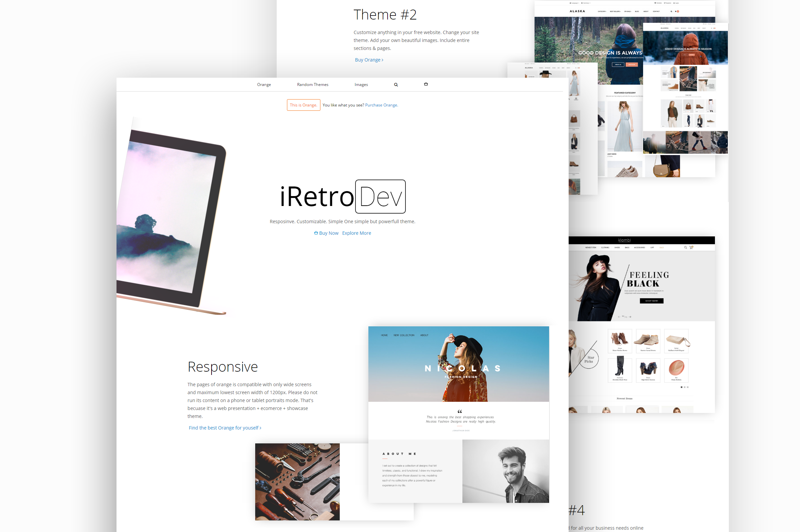Click the search icon in the Orange navigation bar
Screen dimensions: 800x532
click(x=396, y=85)
